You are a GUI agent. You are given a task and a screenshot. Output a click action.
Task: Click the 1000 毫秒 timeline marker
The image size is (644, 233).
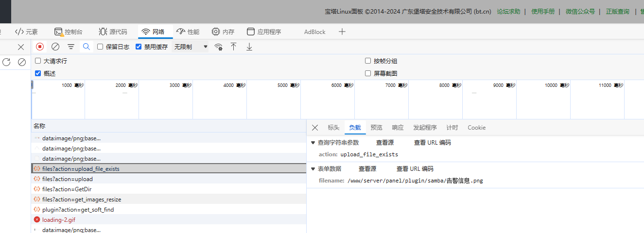pyautogui.click(x=72, y=85)
